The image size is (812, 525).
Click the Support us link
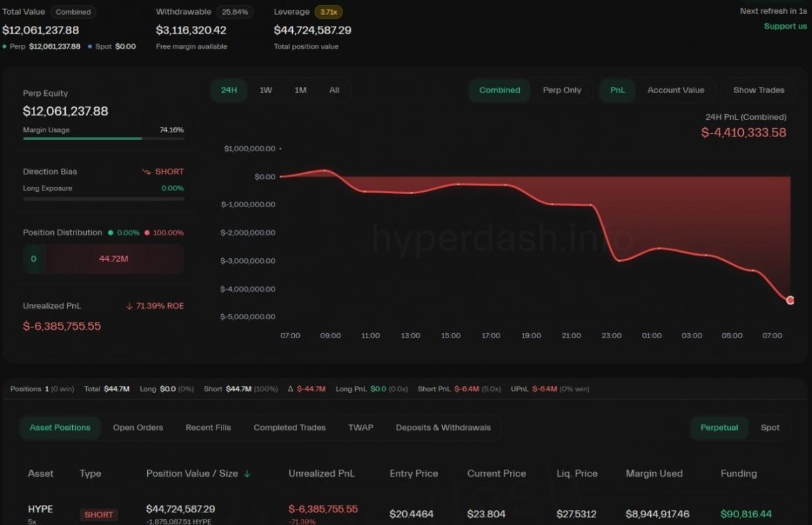tap(785, 27)
